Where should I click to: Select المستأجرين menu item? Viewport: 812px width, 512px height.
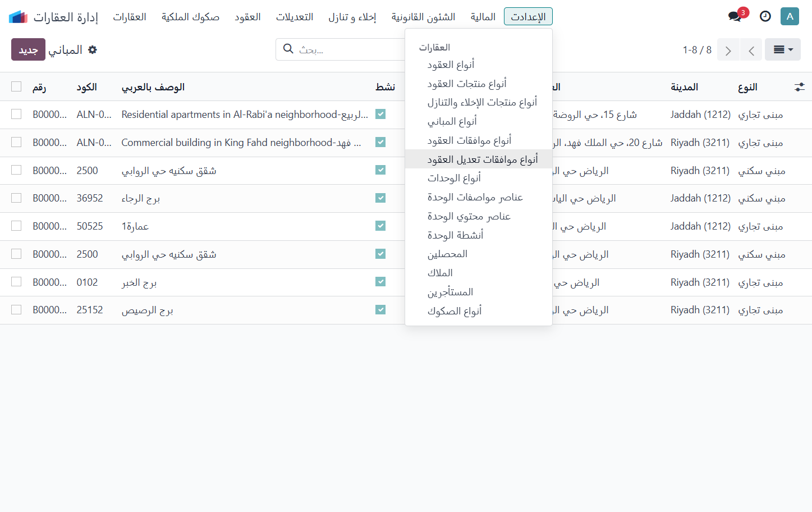[479, 292]
